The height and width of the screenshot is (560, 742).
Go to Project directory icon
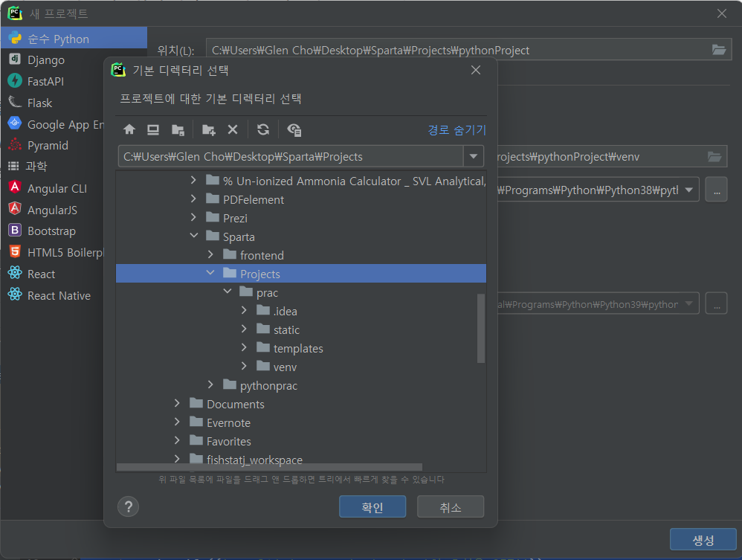coord(178,129)
